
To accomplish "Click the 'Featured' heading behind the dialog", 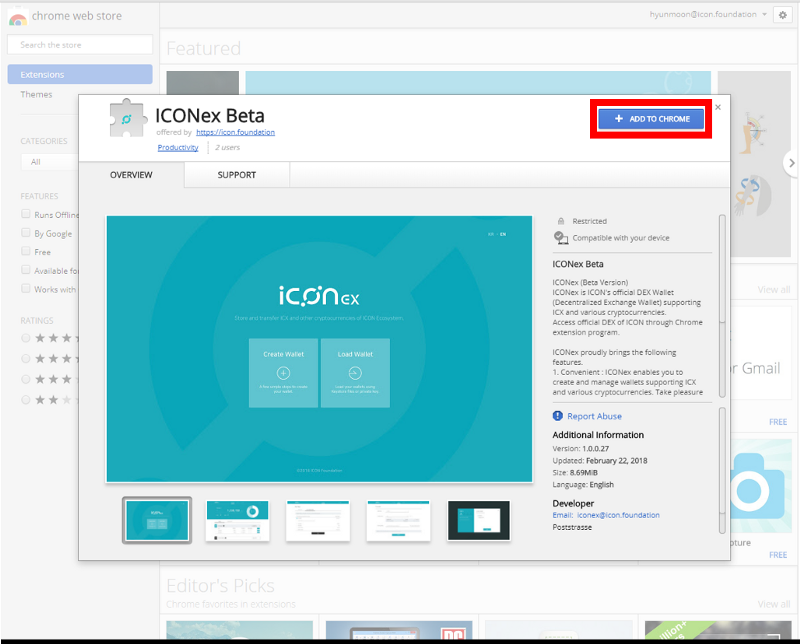I will click(204, 48).
